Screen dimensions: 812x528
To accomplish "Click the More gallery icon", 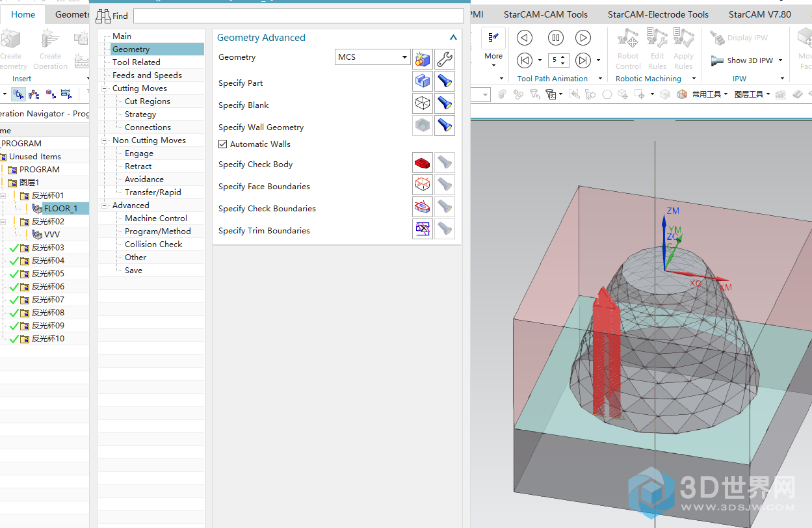I will (x=493, y=38).
